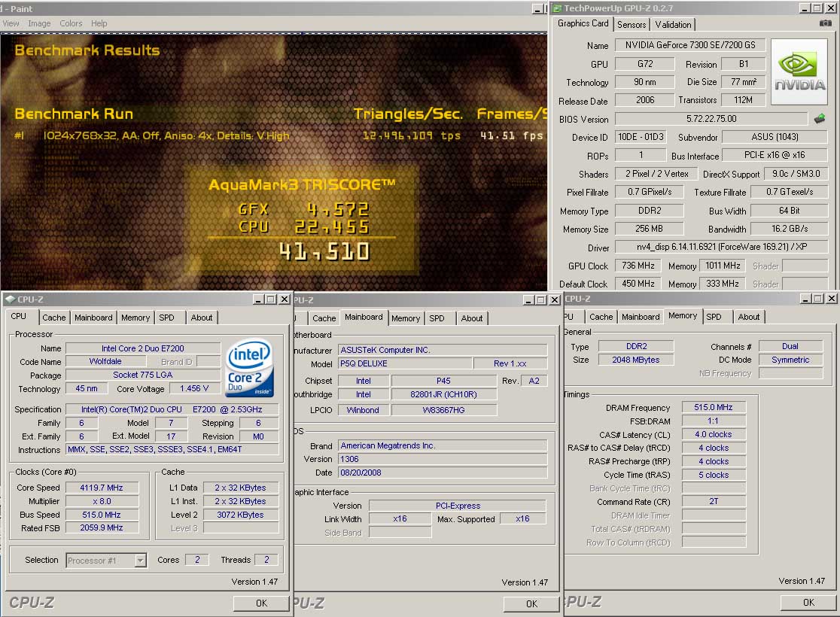Open the Processor #1 selection dropdown
This screenshot has width=840, height=617.
[140, 561]
